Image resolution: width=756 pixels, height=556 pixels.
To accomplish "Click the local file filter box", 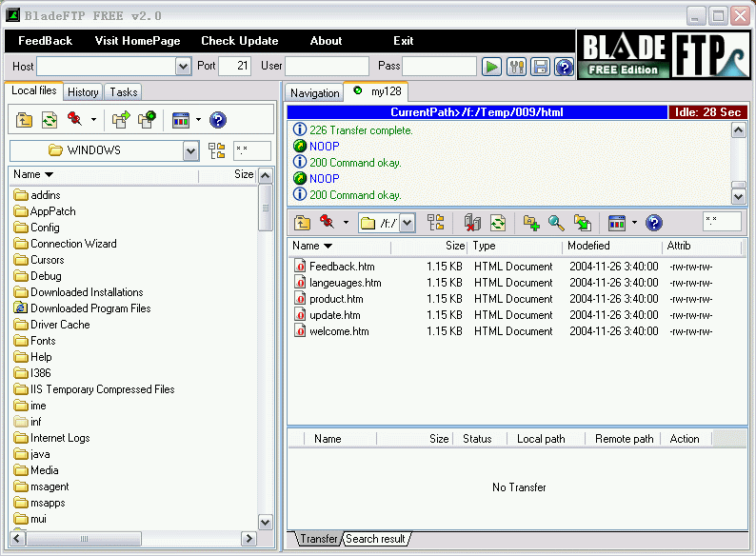I will [252, 150].
